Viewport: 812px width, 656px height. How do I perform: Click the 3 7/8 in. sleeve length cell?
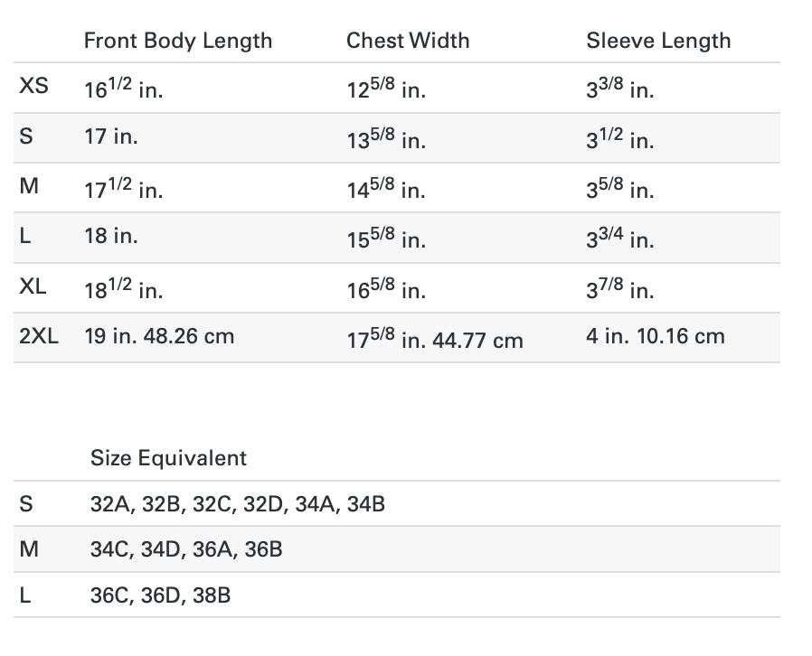(x=619, y=290)
